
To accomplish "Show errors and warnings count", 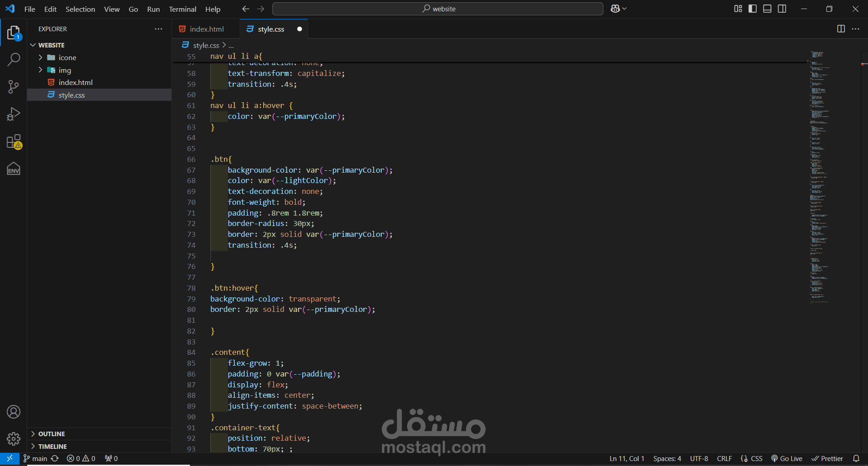I will tap(81, 458).
